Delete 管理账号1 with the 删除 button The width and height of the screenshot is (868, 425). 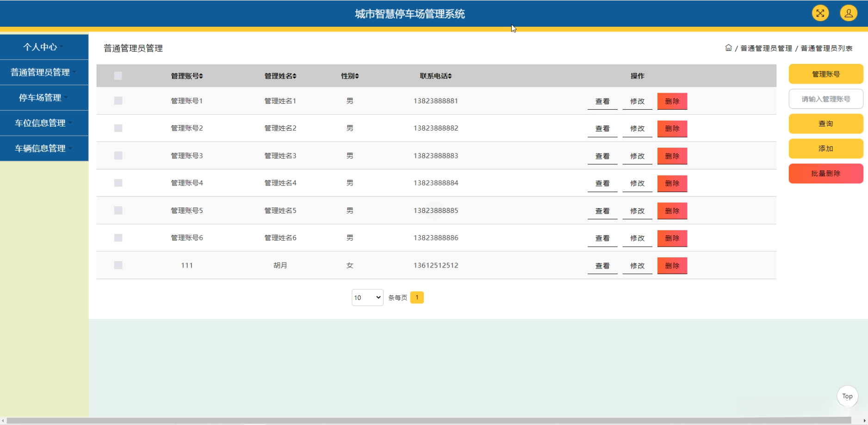pyautogui.click(x=672, y=101)
